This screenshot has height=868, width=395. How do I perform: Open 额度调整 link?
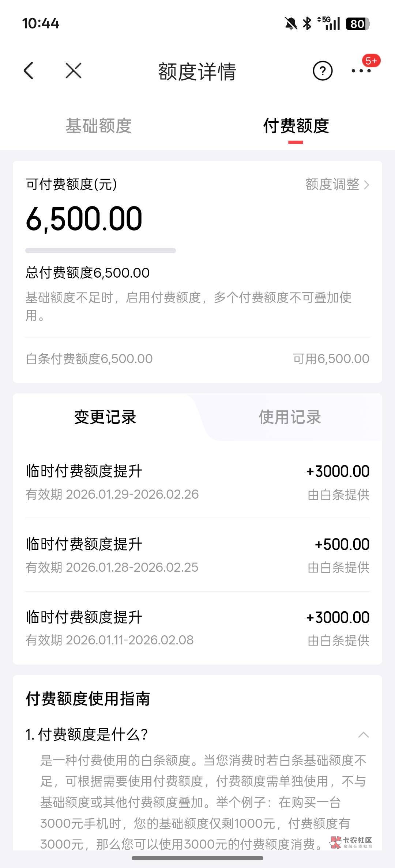(x=332, y=184)
